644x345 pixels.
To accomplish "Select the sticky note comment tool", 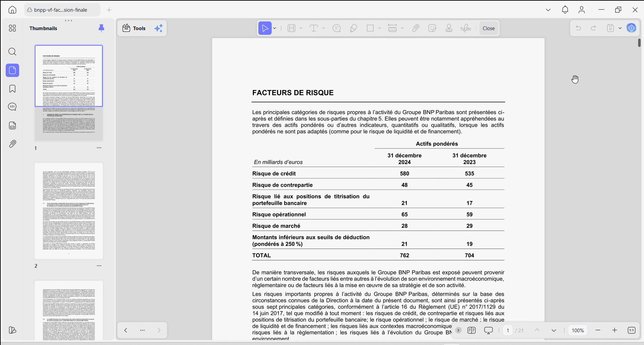I will 336,28.
